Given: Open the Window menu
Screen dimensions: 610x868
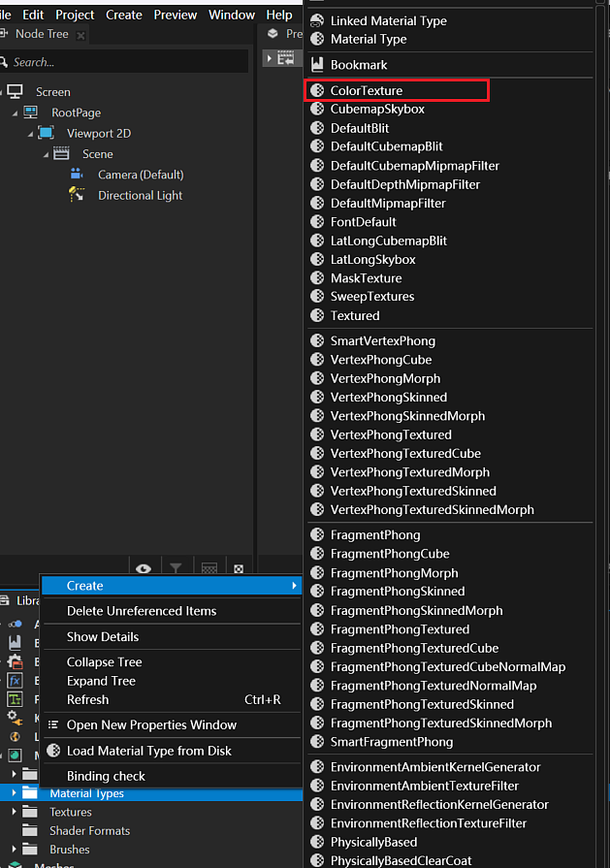Looking at the screenshot, I should coord(232,15).
